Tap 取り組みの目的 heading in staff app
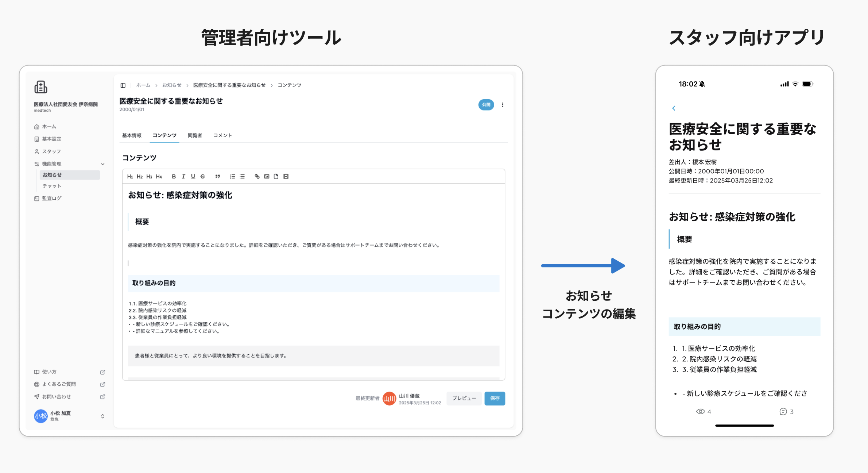This screenshot has height=473, width=868. coord(744,327)
